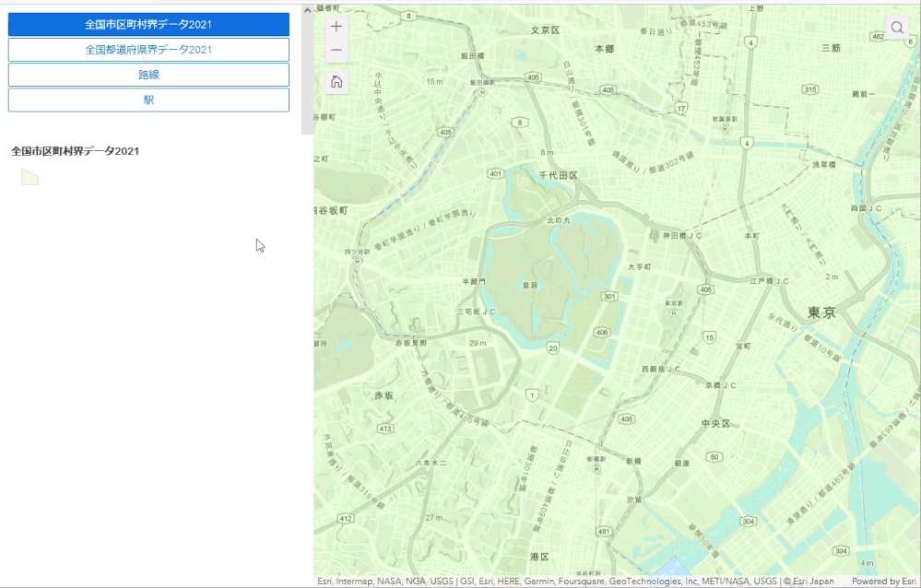Click the 半蔵門 map label

click(x=474, y=282)
